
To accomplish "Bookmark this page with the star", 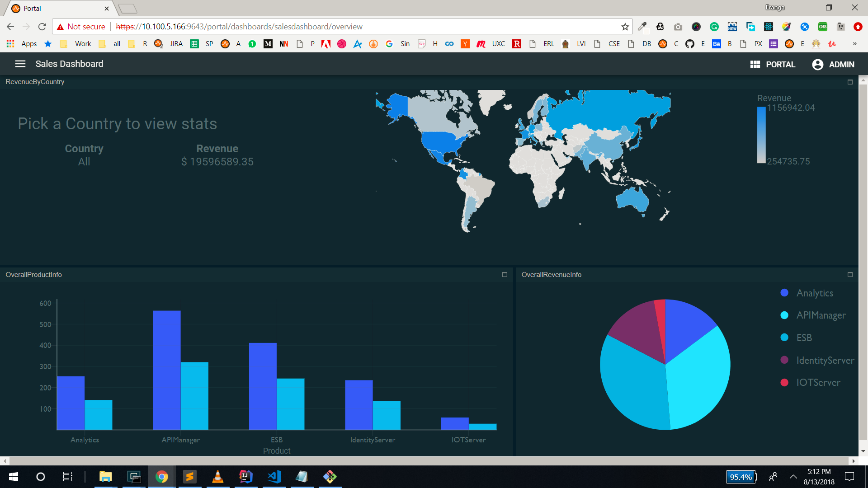I will pos(625,27).
